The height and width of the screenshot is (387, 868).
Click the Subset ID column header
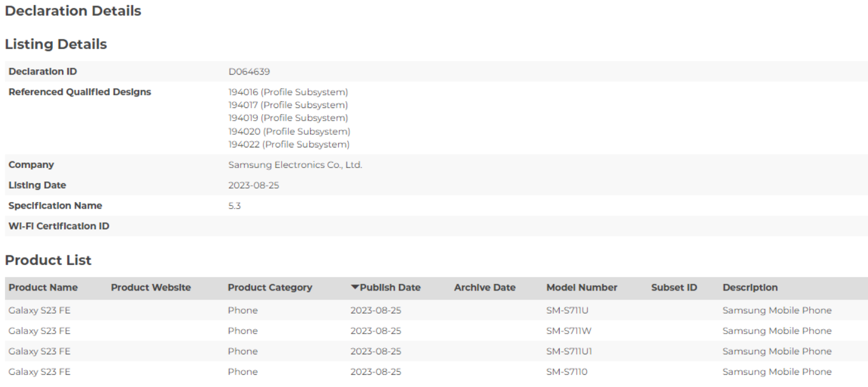click(x=674, y=288)
